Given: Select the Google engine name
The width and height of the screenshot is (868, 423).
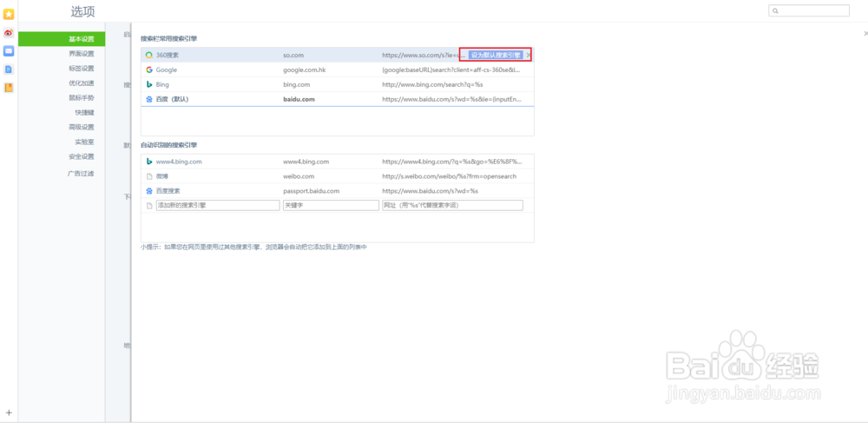Looking at the screenshot, I should (x=167, y=69).
